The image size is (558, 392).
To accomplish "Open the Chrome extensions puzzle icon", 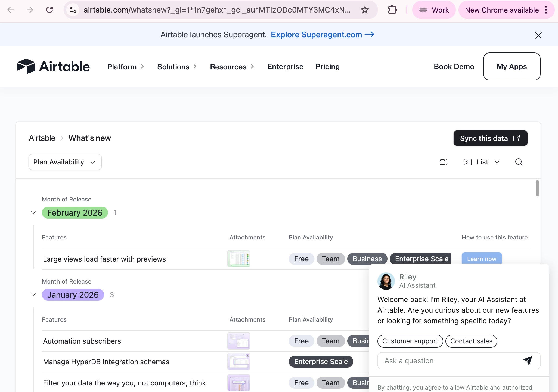I will pos(392,10).
